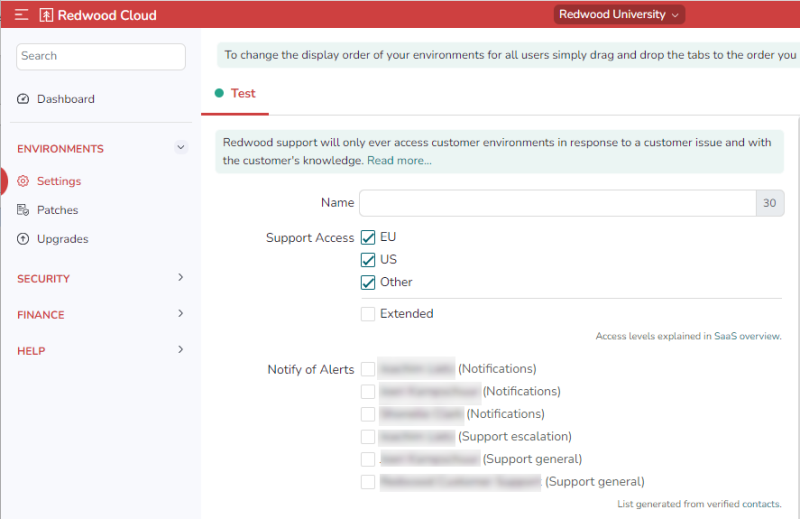Click the Dashboard clock icon in sidebar
Image resolution: width=800 pixels, height=519 pixels.
(x=24, y=99)
